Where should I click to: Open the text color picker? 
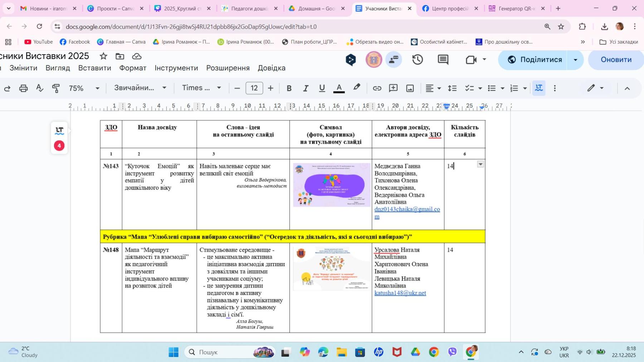point(339,88)
